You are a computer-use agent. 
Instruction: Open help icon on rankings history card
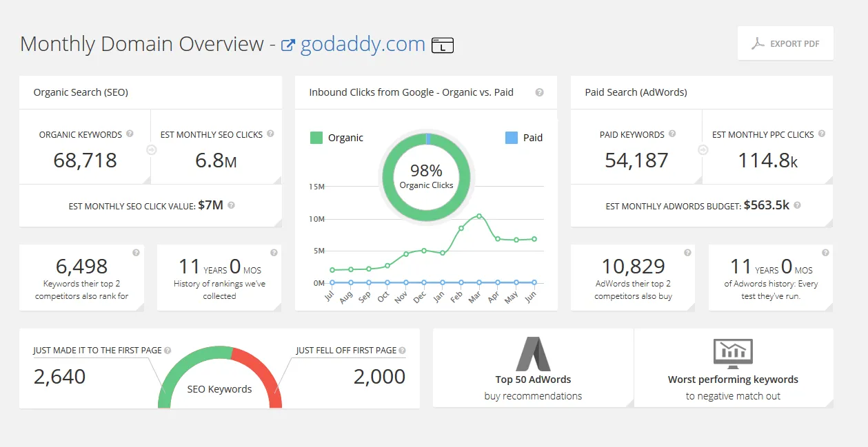pos(274,253)
